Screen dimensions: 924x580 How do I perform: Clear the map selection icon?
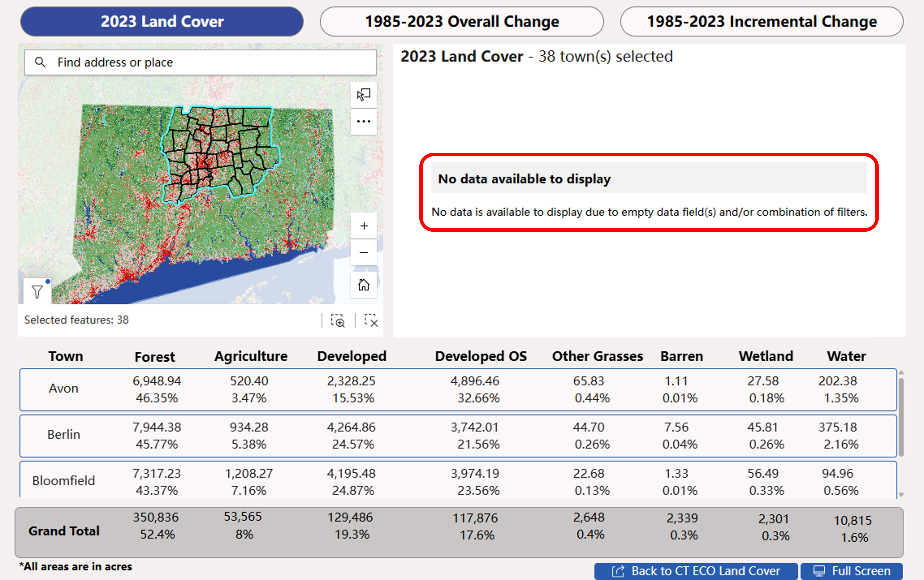[x=371, y=321]
